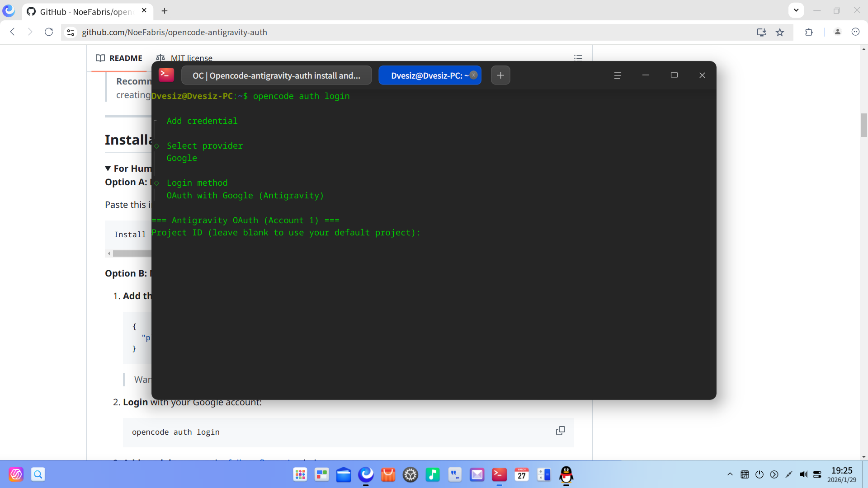868x488 pixels.
Task: Open the terminal hamburger menu
Action: (618, 75)
